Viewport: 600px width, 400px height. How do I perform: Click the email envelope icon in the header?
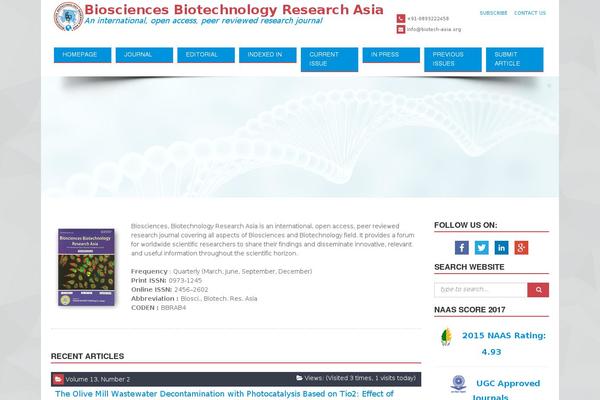click(401, 29)
